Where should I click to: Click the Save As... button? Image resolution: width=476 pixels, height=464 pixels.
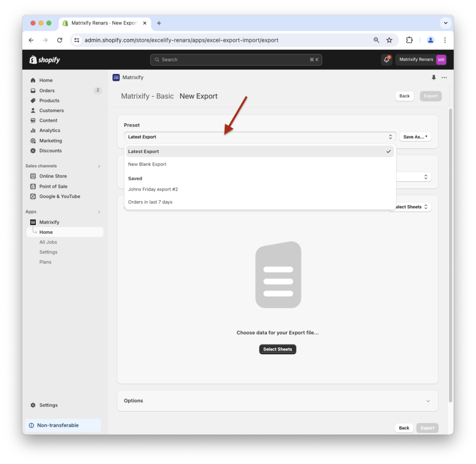(414, 137)
